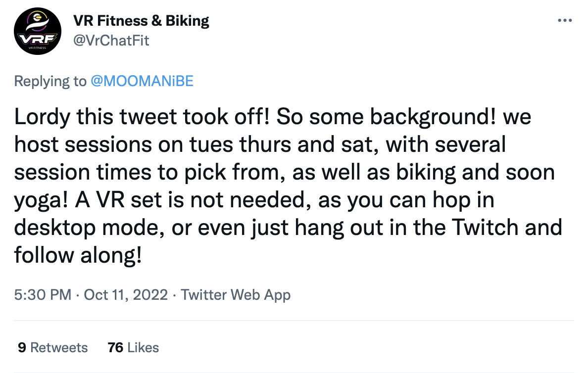588x373 pixels.
Task: Open the VRF profile avatar
Action: [x=38, y=31]
